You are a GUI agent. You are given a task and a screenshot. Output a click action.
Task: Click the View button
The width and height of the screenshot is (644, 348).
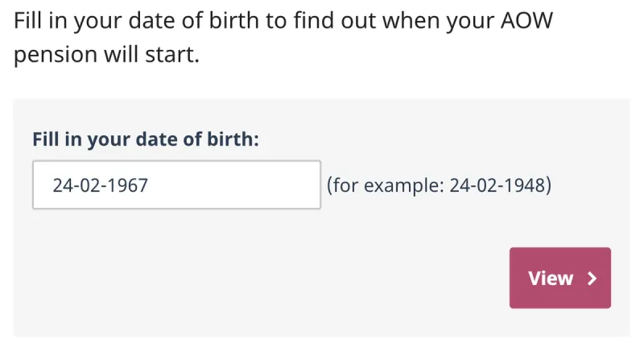tap(559, 278)
